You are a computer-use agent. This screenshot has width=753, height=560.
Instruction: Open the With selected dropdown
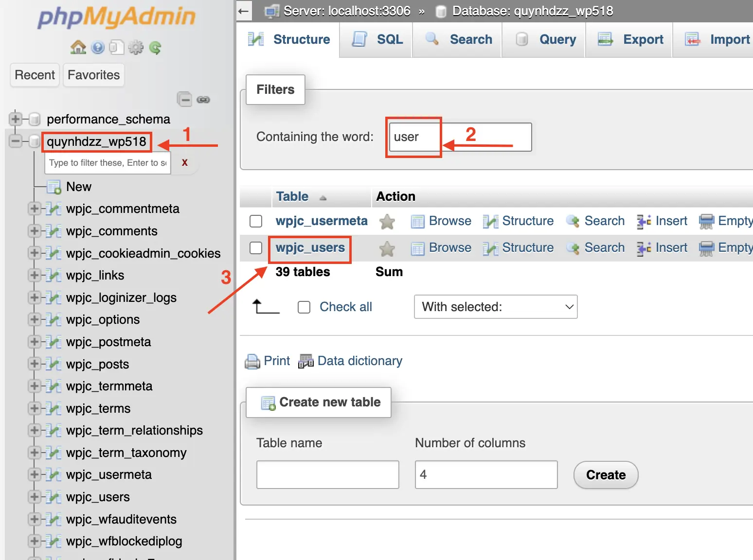pyautogui.click(x=495, y=307)
